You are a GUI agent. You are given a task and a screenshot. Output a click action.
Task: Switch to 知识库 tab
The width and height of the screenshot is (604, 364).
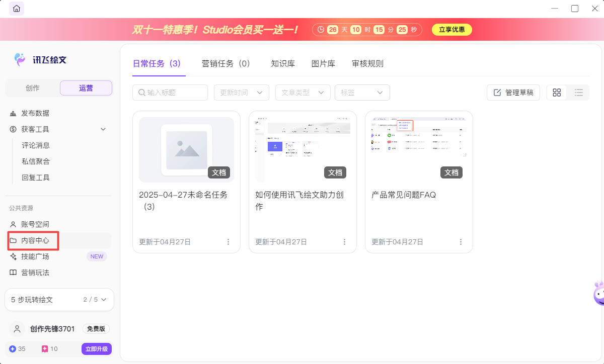[283, 64]
